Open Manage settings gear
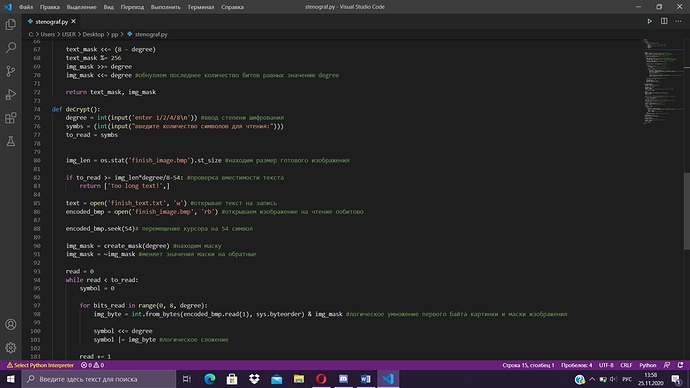Image resolution: width=690 pixels, height=388 pixels. click(11, 348)
